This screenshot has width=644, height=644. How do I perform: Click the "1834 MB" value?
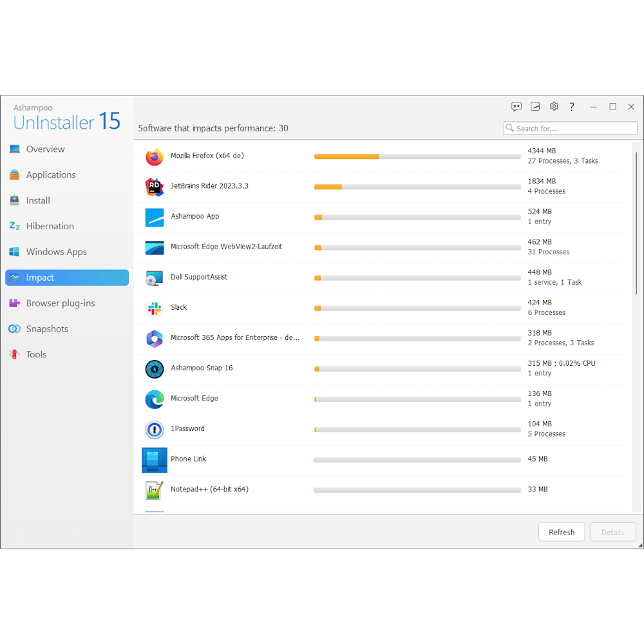(542, 181)
